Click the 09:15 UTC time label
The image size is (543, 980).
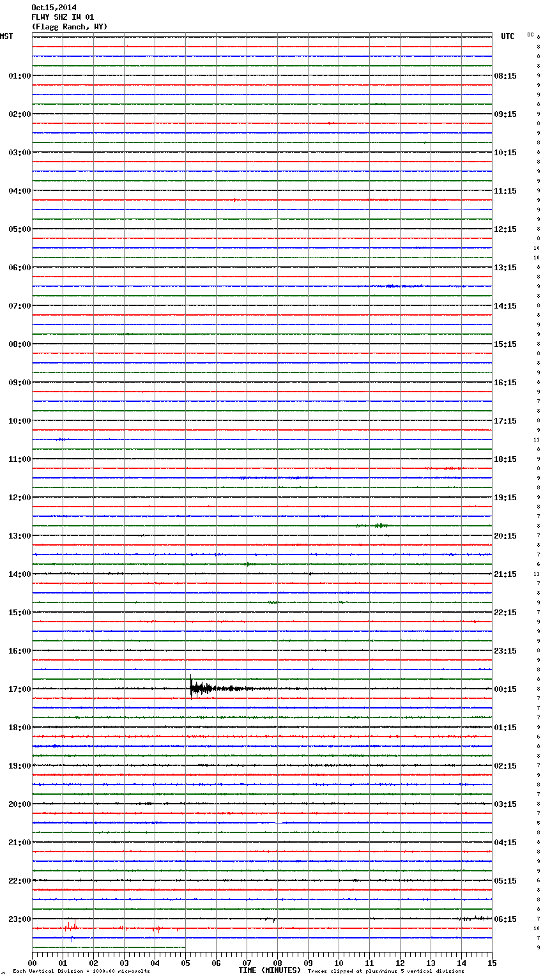tap(505, 114)
